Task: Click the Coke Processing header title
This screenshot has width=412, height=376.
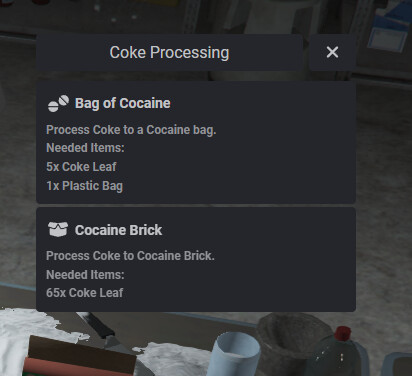Action: (169, 52)
